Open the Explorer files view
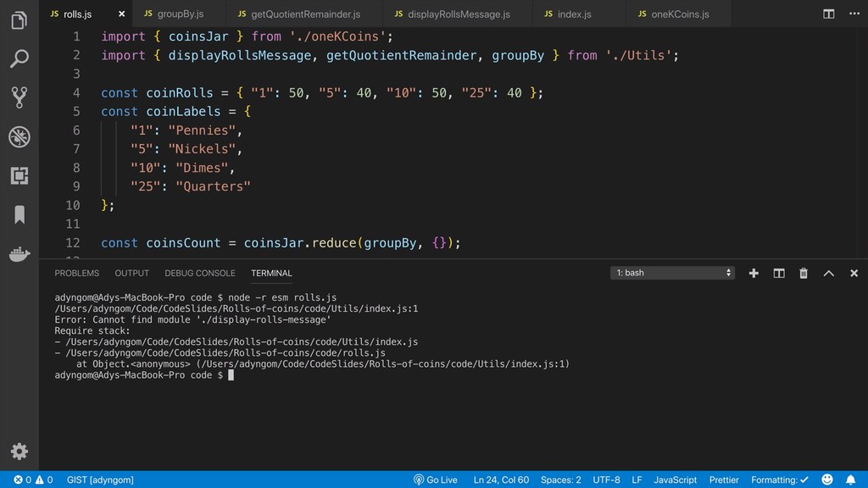The image size is (868, 488). (x=19, y=20)
